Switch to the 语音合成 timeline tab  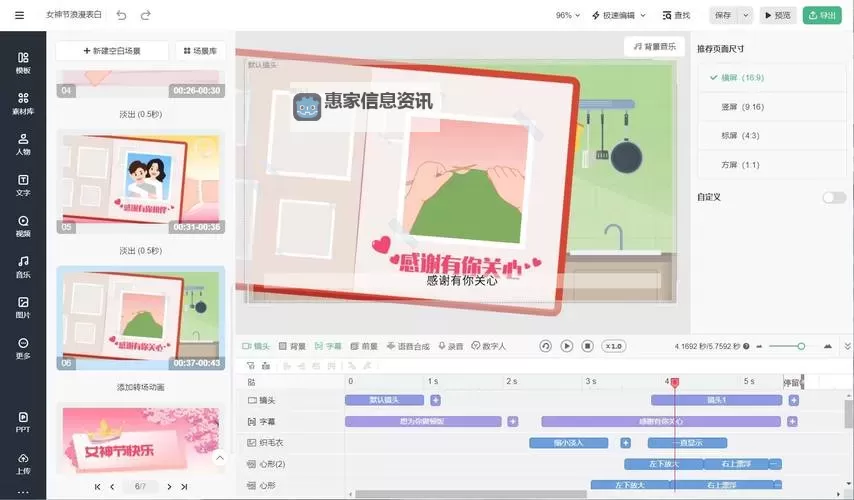click(408, 346)
